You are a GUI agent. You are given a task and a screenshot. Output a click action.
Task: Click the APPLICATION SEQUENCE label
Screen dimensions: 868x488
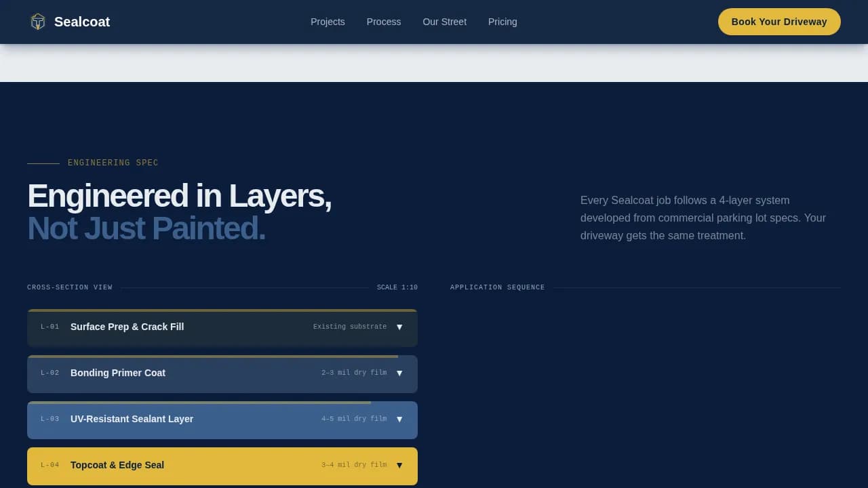498,287
